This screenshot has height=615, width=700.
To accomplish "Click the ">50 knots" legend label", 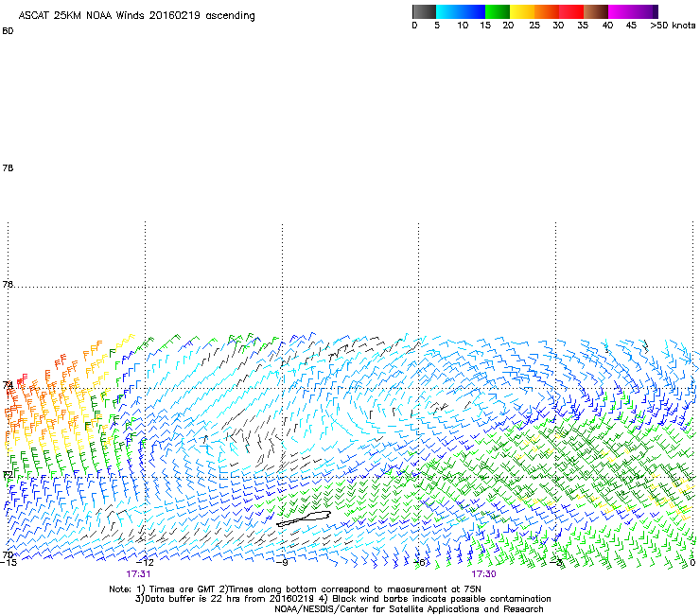I will [673, 26].
